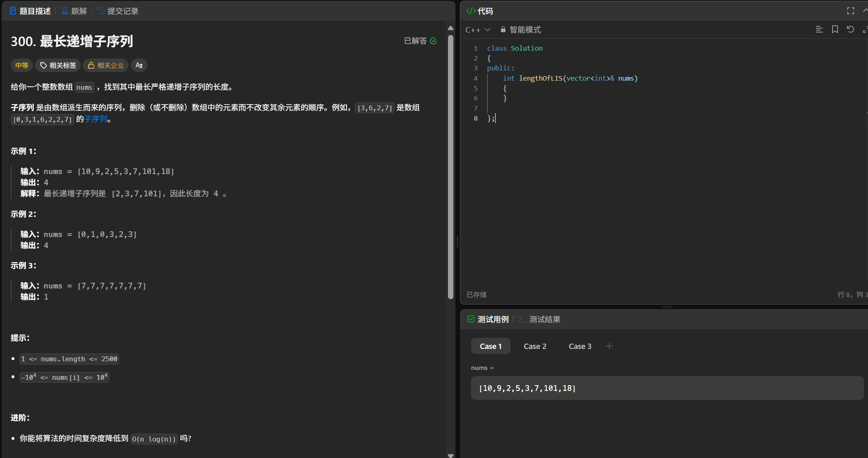The image size is (868, 458).
Task: Click the translate language Aa icon
Action: 139,65
